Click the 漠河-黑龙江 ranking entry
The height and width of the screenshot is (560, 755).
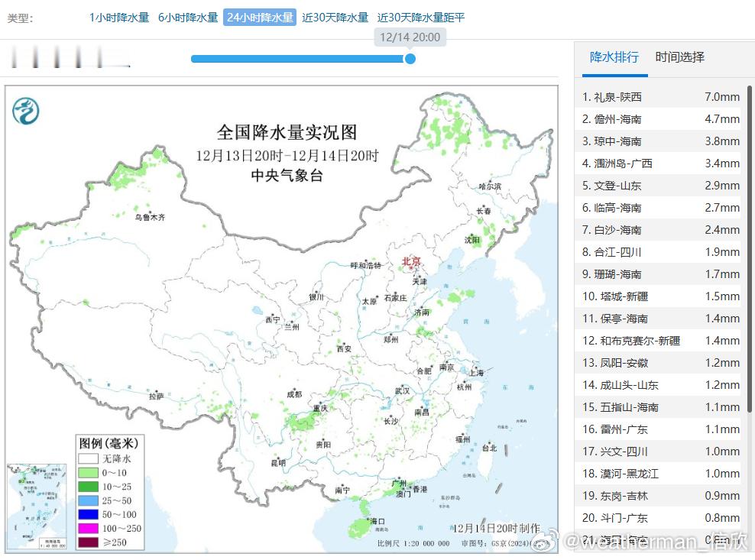pos(659,474)
